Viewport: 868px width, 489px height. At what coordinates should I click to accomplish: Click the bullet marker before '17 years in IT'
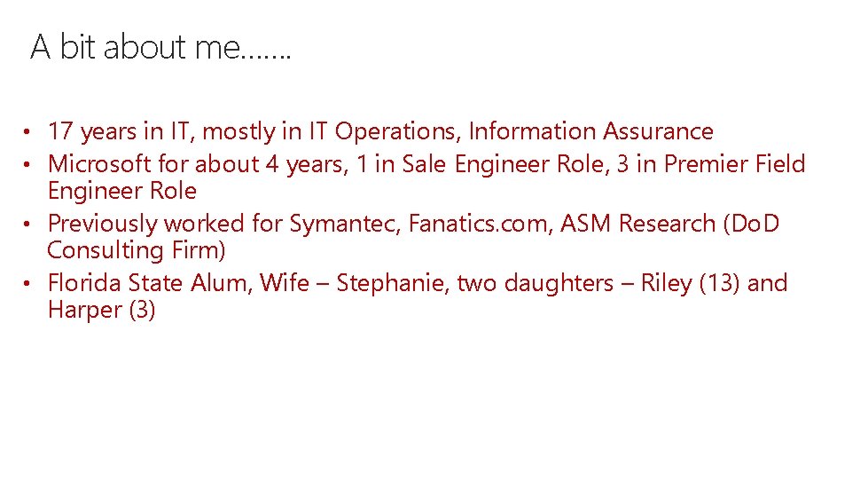27,132
